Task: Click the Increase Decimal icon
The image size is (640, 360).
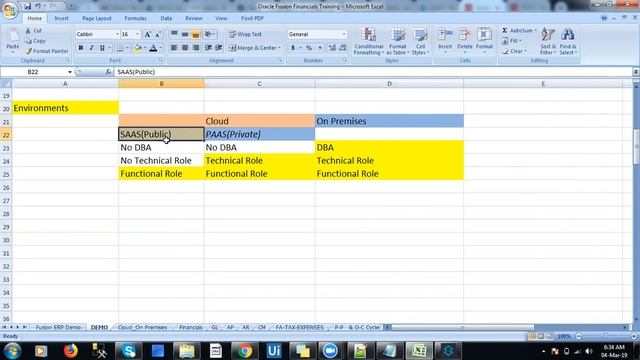Action: point(332,48)
